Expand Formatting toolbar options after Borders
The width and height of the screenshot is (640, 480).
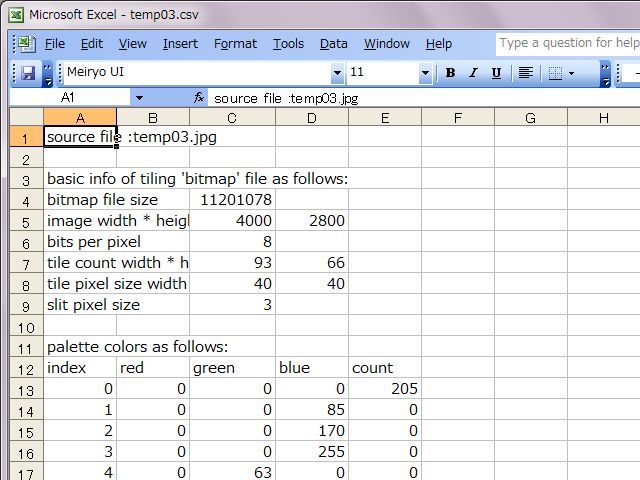[605, 74]
